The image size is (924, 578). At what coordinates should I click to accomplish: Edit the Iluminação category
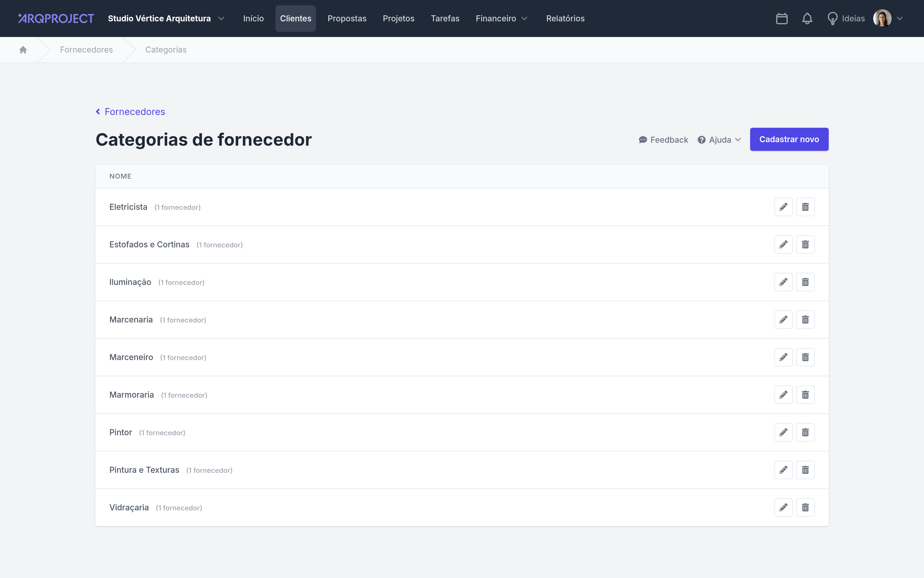point(783,282)
